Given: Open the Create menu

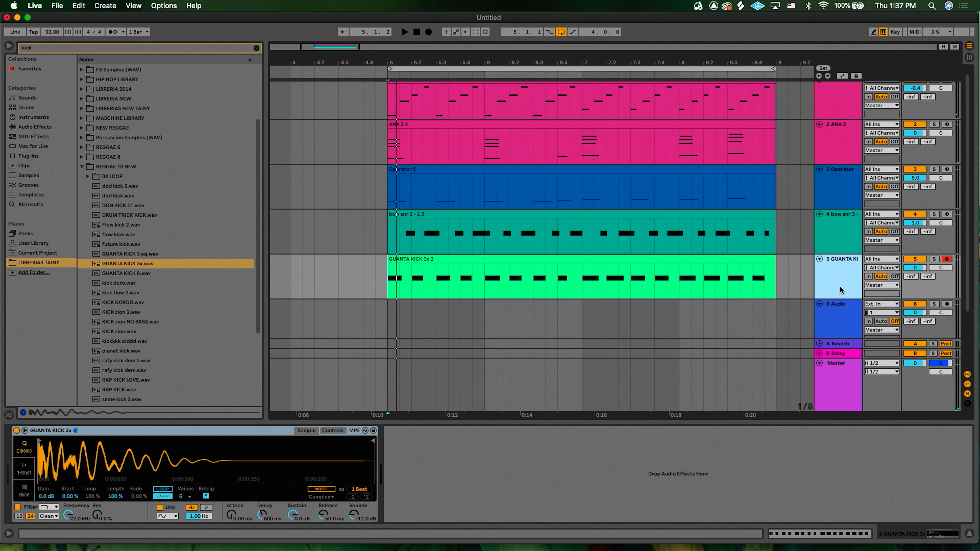Looking at the screenshot, I should point(105,6).
